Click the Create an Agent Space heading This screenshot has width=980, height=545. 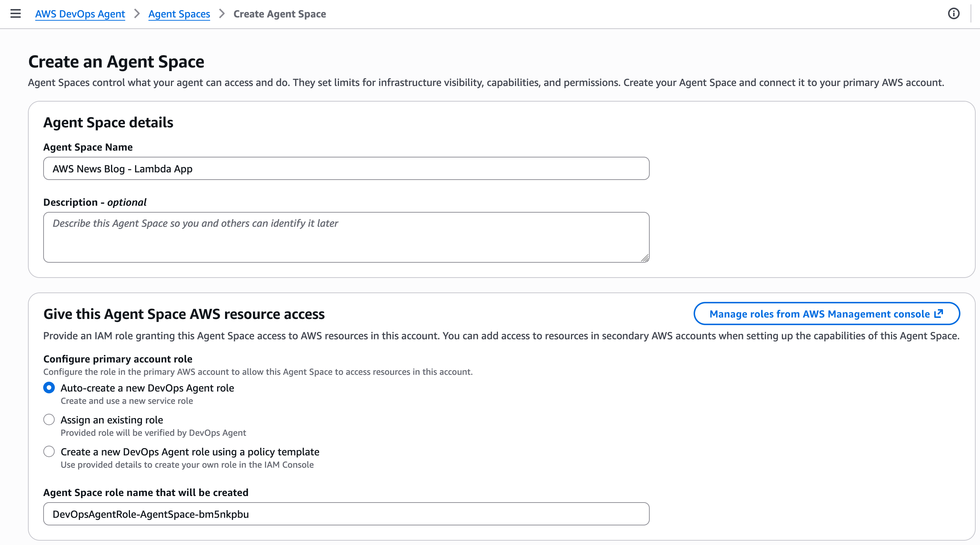coord(116,62)
